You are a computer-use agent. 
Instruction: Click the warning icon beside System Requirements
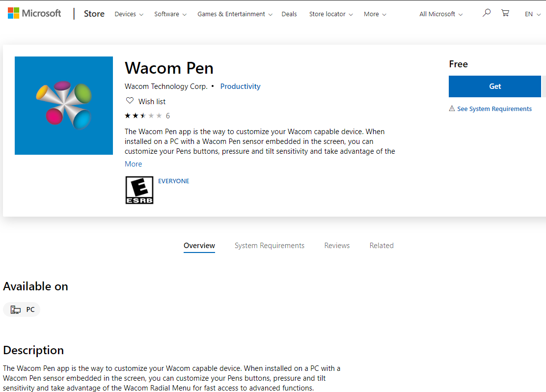point(452,109)
